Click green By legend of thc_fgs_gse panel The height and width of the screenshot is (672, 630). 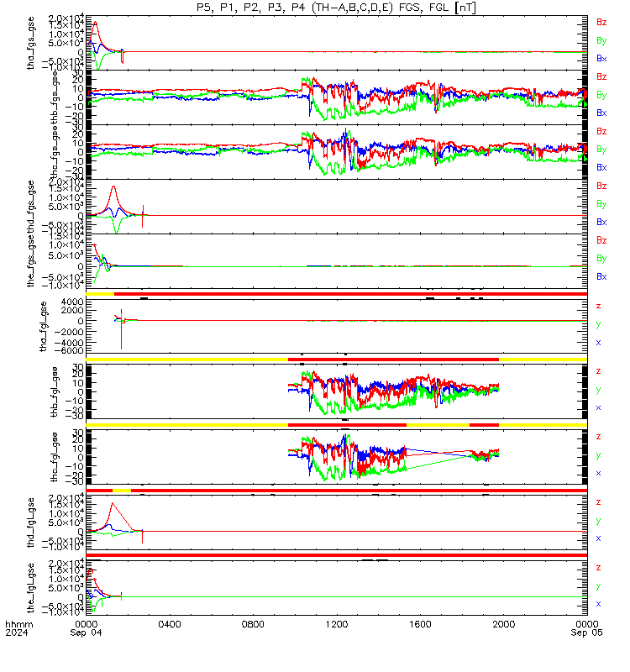click(601, 150)
